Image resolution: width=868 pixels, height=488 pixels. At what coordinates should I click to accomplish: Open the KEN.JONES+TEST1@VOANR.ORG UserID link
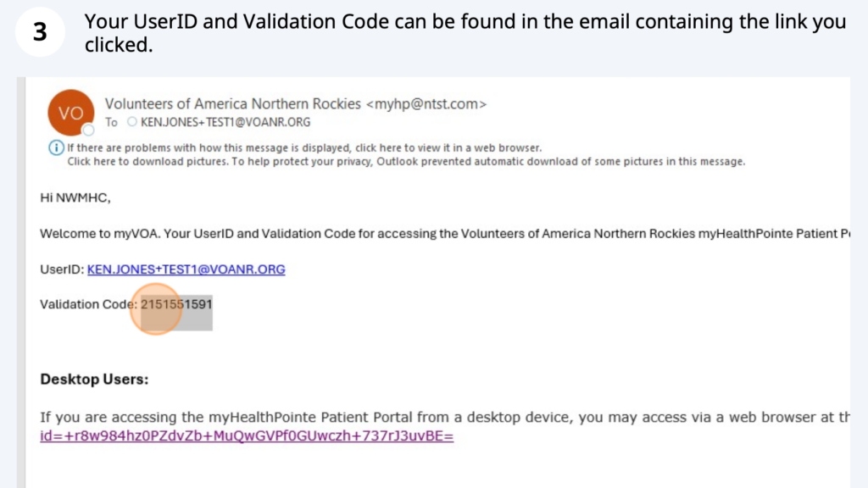tap(186, 269)
